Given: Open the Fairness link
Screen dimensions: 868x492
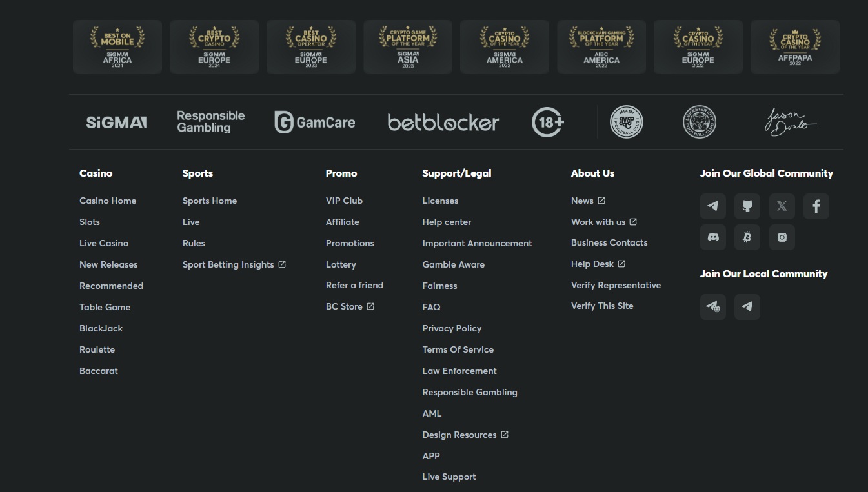Looking at the screenshot, I should tap(439, 286).
